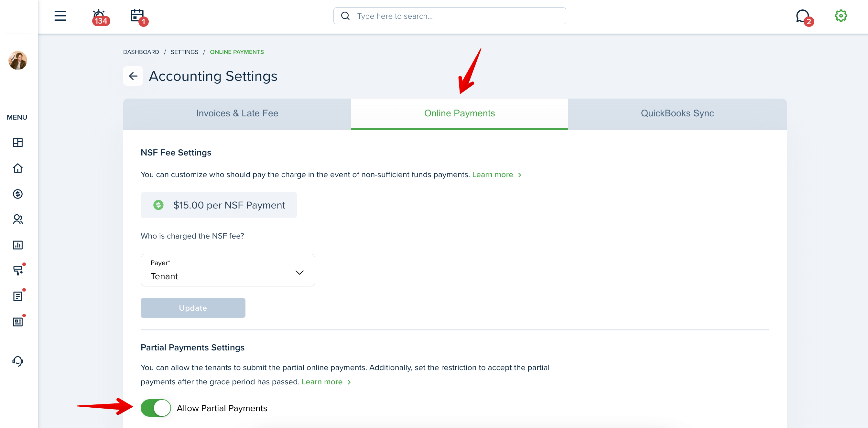Open the hamburger menu icon

pyautogui.click(x=60, y=16)
